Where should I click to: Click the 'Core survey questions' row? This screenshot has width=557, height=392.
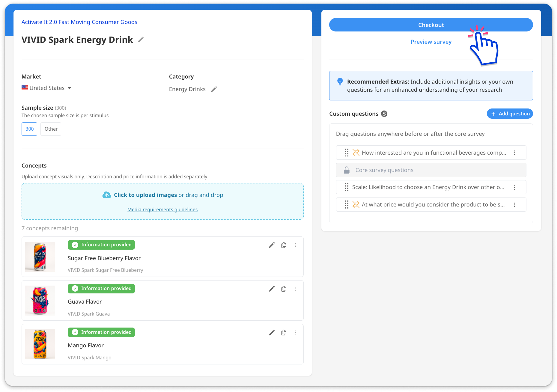431,170
